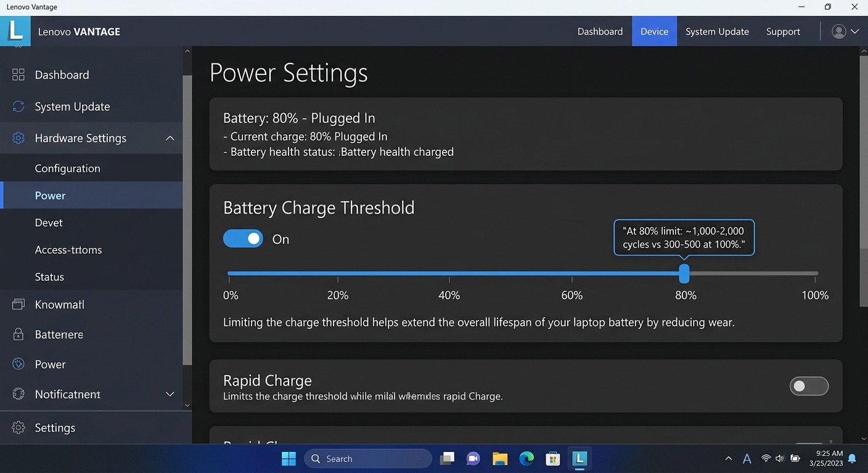Launch Microsoft Edge from the taskbar

click(526, 459)
